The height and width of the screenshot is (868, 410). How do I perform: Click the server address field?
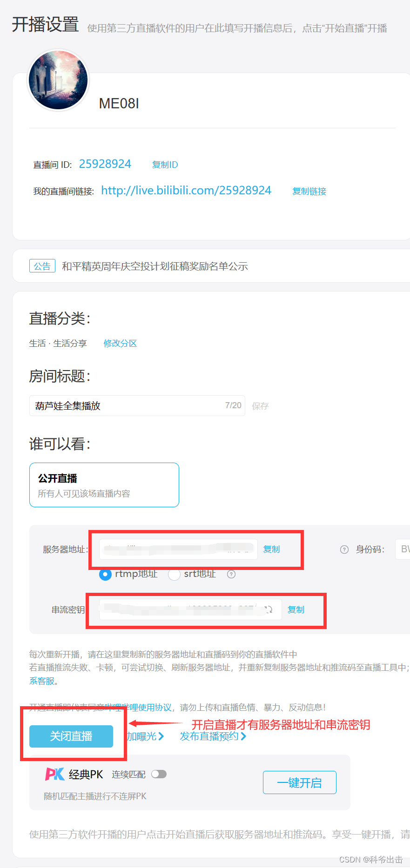tap(178, 549)
